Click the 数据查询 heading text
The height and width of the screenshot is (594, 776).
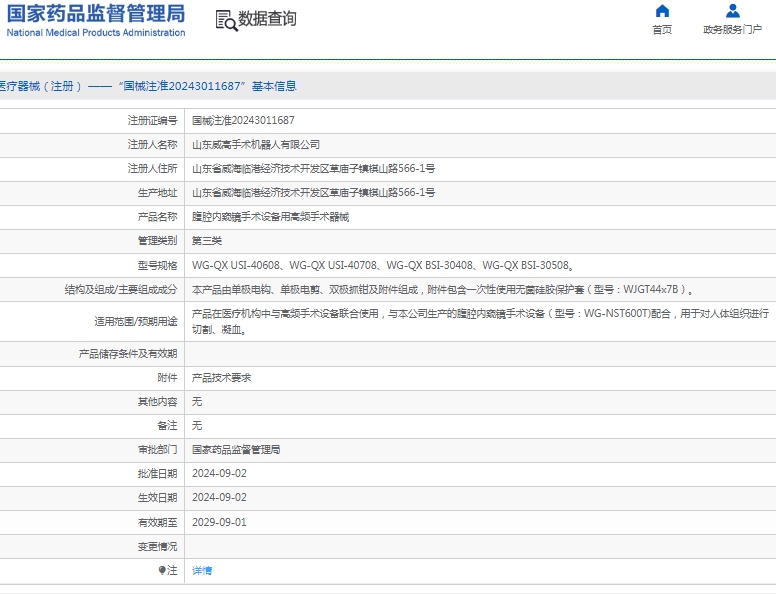267,19
